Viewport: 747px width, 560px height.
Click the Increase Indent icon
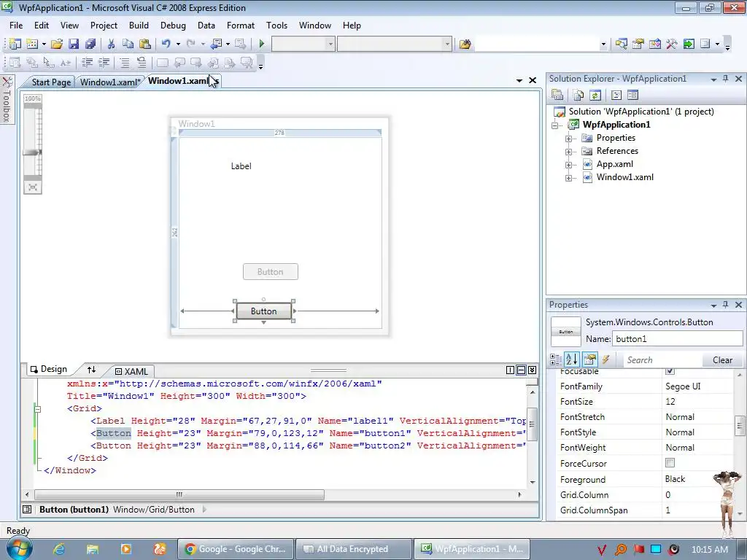click(104, 63)
